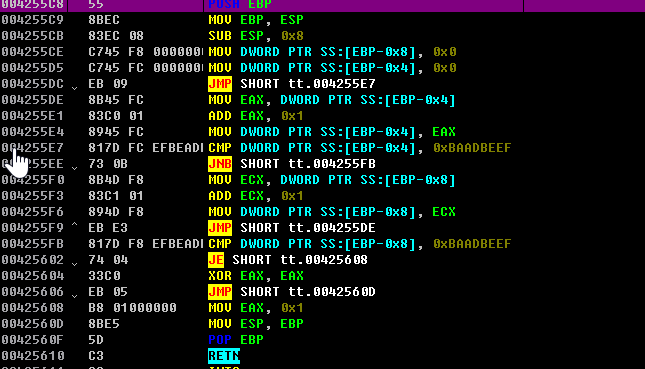
Task: Click the MOV EBP, ESP instruction
Action: click(x=256, y=20)
